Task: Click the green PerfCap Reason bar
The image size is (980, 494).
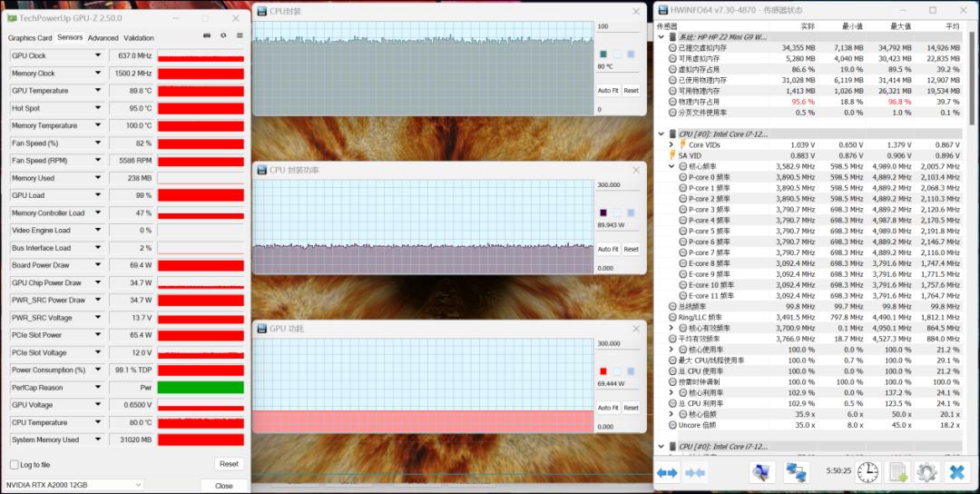Action: coord(201,388)
